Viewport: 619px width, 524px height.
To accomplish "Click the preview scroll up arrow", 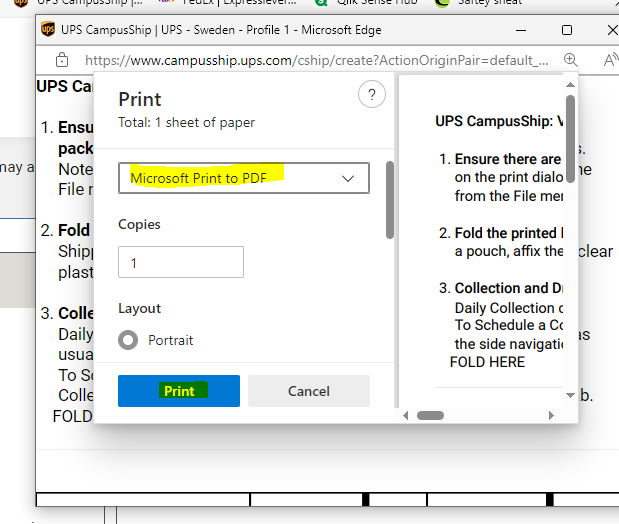I will (x=570, y=85).
